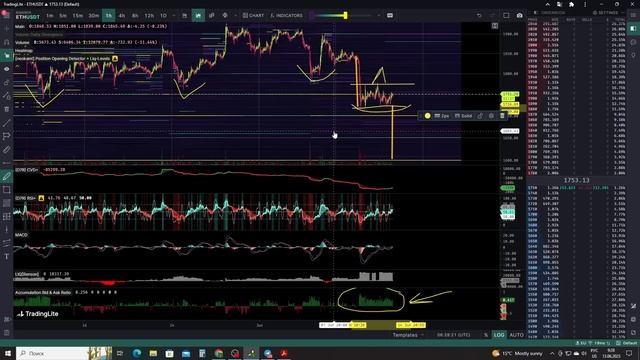Open the chat bubble icon in right sidebar
Image resolution: width=640 pixels, height=360 pixels.
pos(633,42)
